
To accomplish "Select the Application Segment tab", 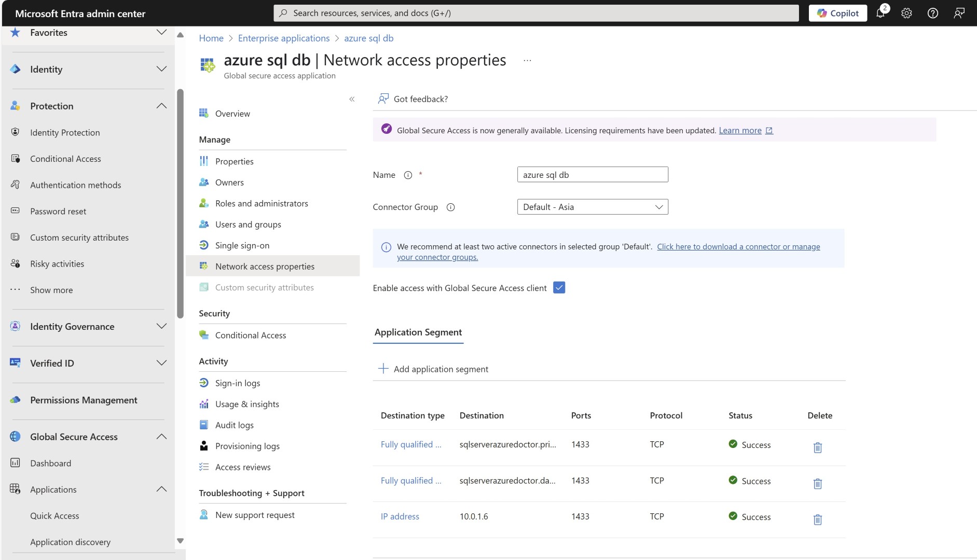I will (418, 332).
